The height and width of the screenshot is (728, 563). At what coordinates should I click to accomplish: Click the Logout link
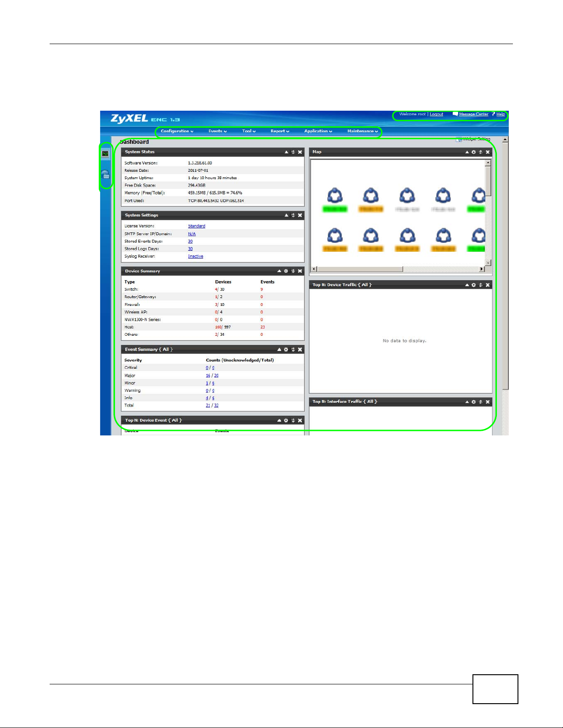click(437, 114)
